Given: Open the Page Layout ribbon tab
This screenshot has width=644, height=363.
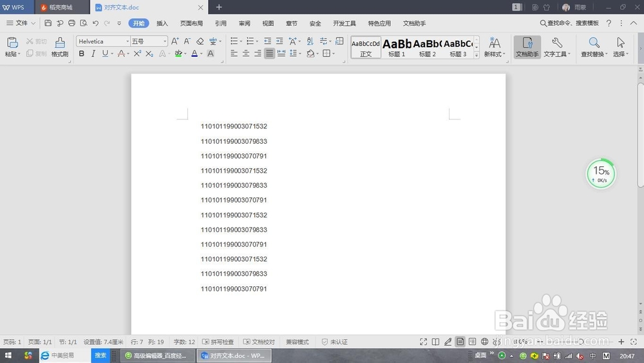Looking at the screenshot, I should pos(191,23).
